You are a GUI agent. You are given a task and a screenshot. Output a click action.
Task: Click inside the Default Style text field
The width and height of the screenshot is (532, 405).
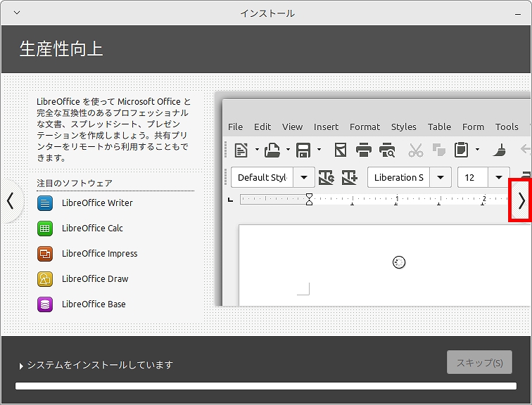(x=262, y=177)
